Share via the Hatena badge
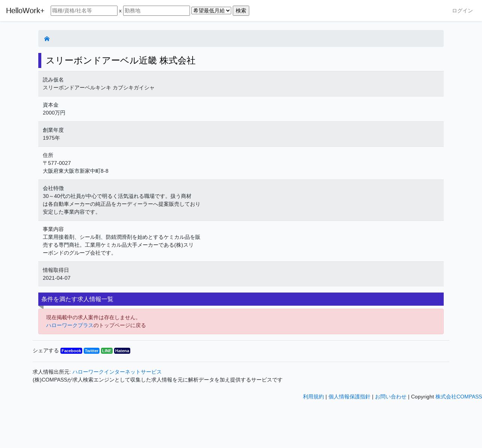 click(122, 351)
